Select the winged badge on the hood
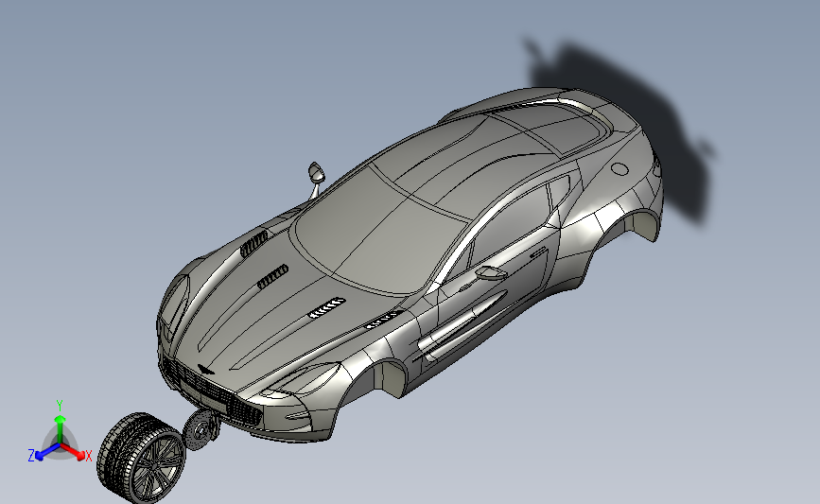 (x=206, y=370)
